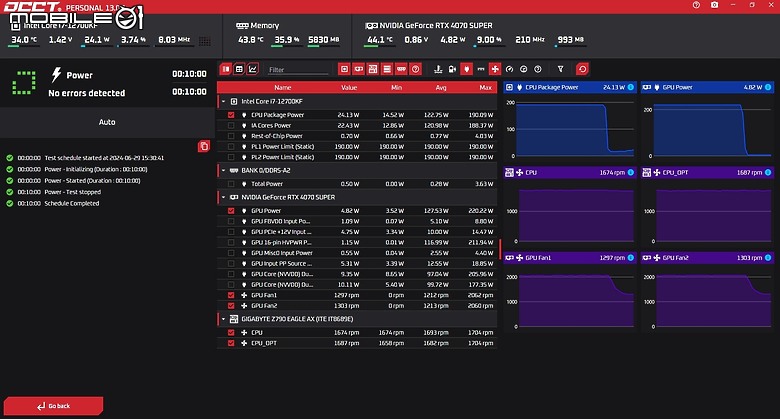Sort by the Avg column header
Screen dimensions: 780x419
(441, 88)
